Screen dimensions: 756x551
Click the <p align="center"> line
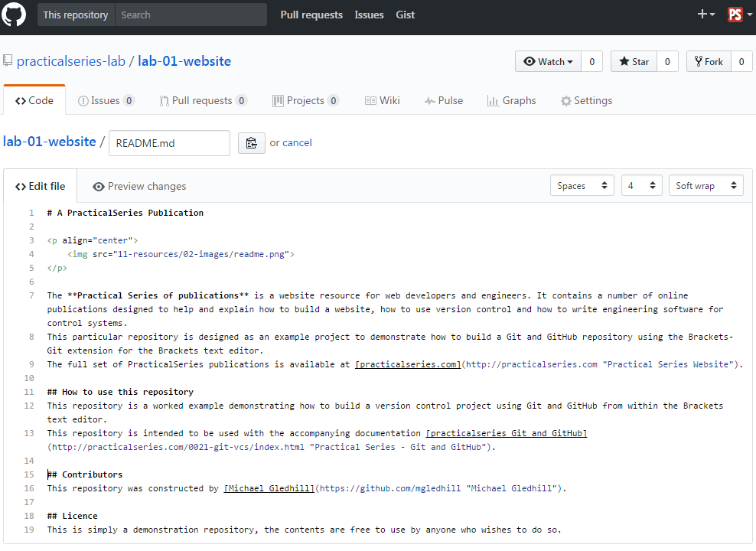(x=93, y=240)
